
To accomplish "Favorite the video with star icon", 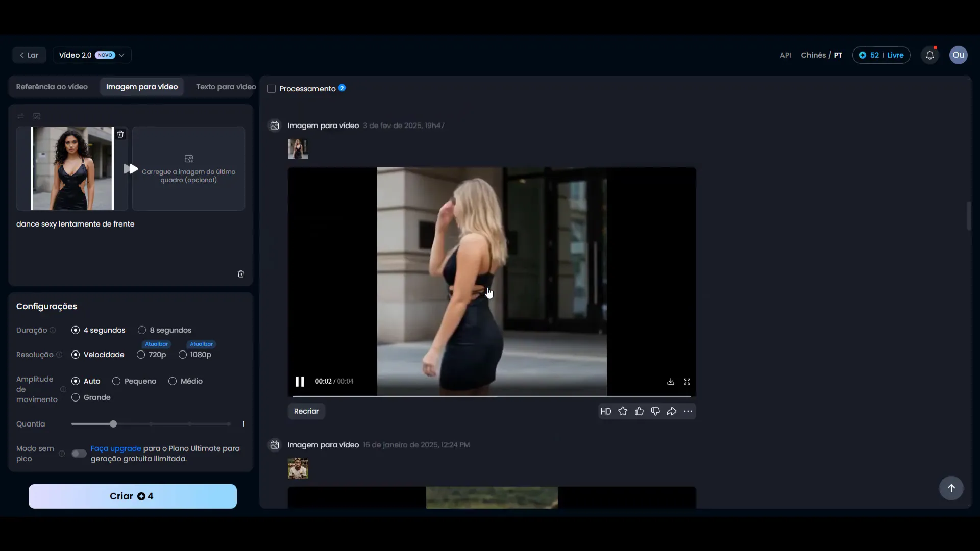I will [x=623, y=411].
